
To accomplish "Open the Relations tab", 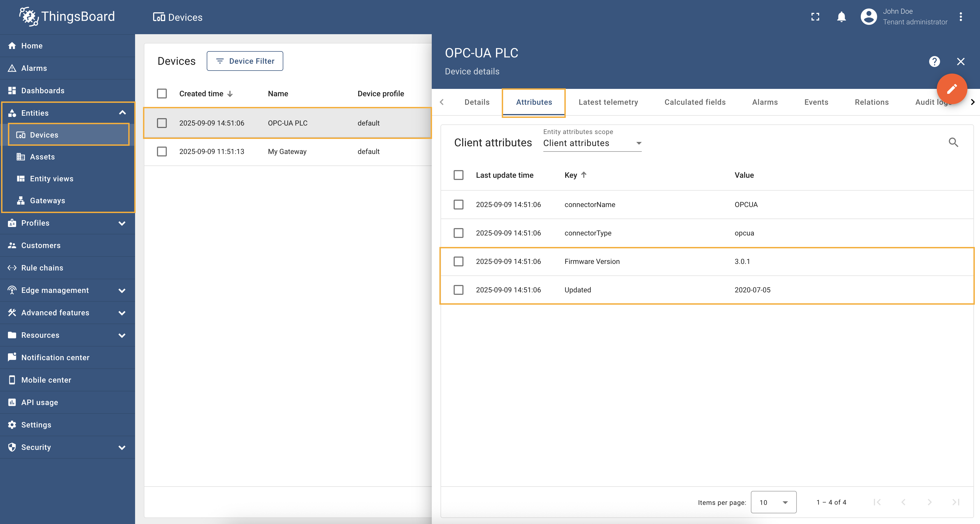I will pos(871,102).
